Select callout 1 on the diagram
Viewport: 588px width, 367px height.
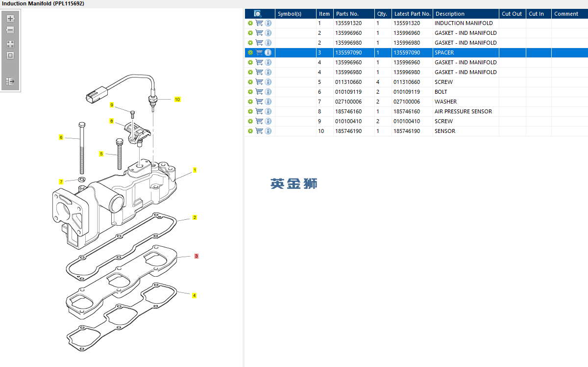(x=195, y=170)
